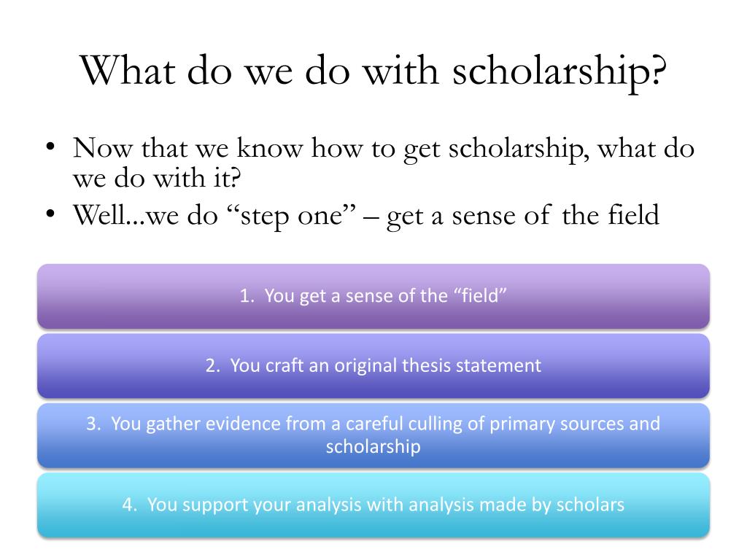Click the quoted phrase "step one" in second bullet

292,216
